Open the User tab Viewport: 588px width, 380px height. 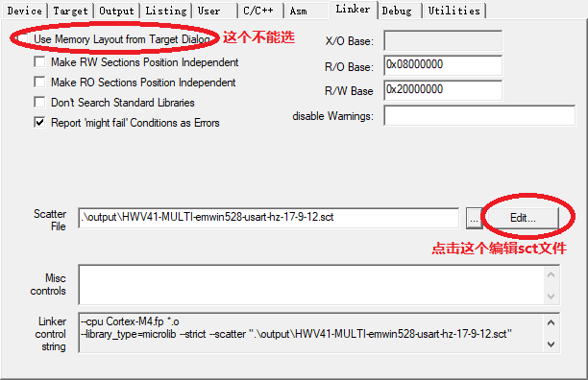tap(215, 11)
